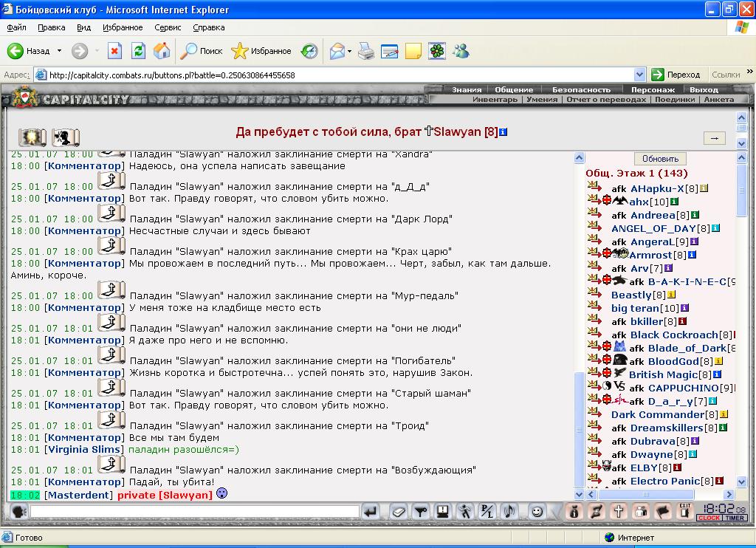The image size is (756, 548).
Task: Open Отчет о переводах link
Action: [606, 100]
